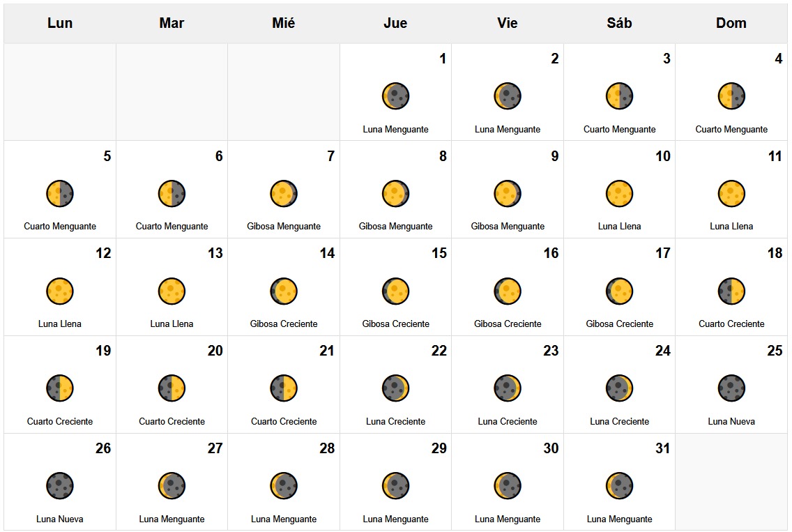The height and width of the screenshot is (532, 792).
Task: Click the moon icon on day 1
Action: (x=395, y=96)
